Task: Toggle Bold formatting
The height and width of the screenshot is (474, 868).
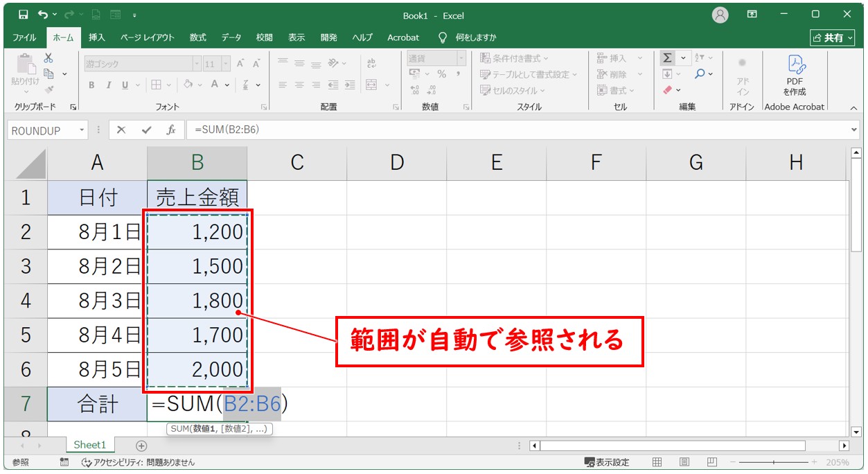Action: point(91,85)
